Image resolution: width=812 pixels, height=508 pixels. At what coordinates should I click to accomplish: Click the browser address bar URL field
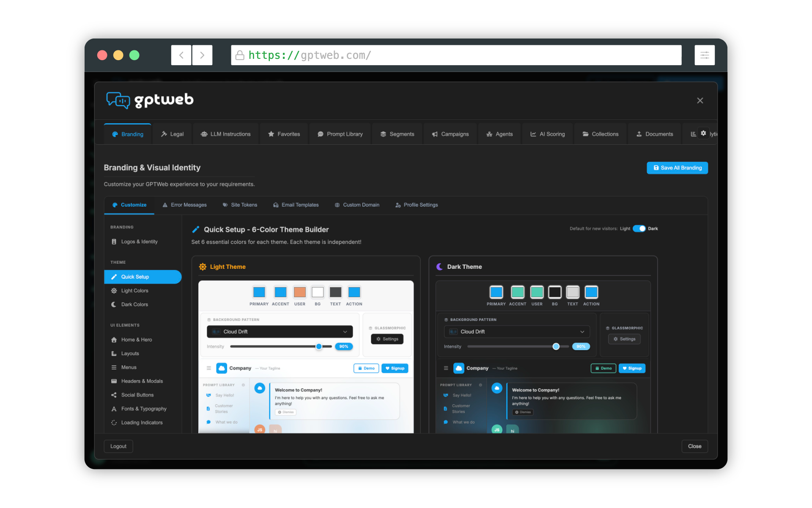456,55
